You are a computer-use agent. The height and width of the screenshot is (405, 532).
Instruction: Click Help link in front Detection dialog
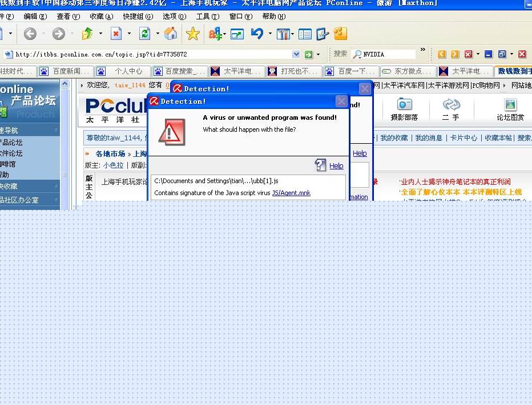(336, 166)
